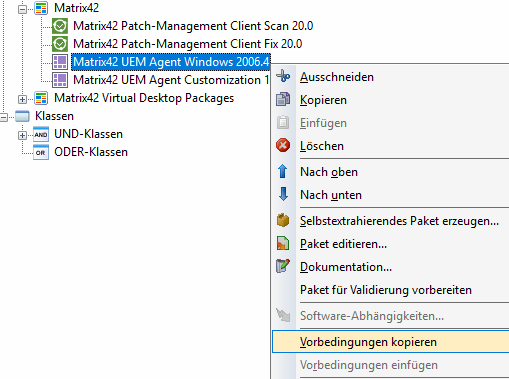509x379 pixels.
Task: Click Vorbedingungen kopieren menu entry
Action: click(391, 342)
